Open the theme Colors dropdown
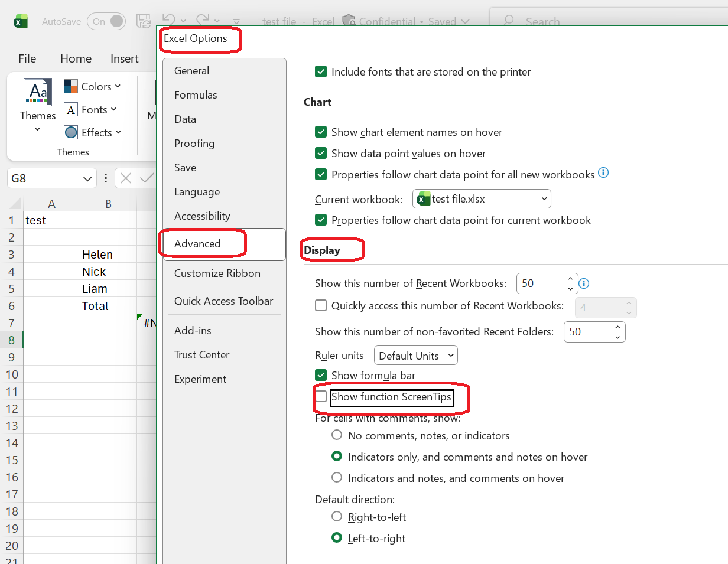This screenshot has height=564, width=728. coord(93,86)
